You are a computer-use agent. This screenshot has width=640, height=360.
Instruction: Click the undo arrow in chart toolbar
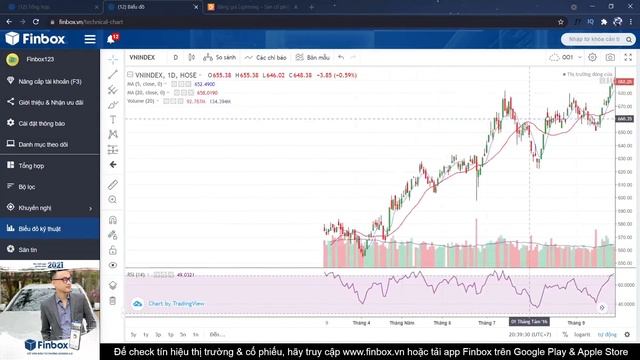click(x=341, y=58)
